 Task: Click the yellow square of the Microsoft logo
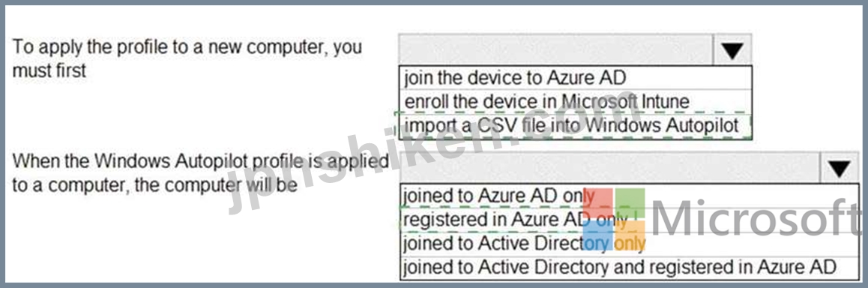click(x=630, y=235)
